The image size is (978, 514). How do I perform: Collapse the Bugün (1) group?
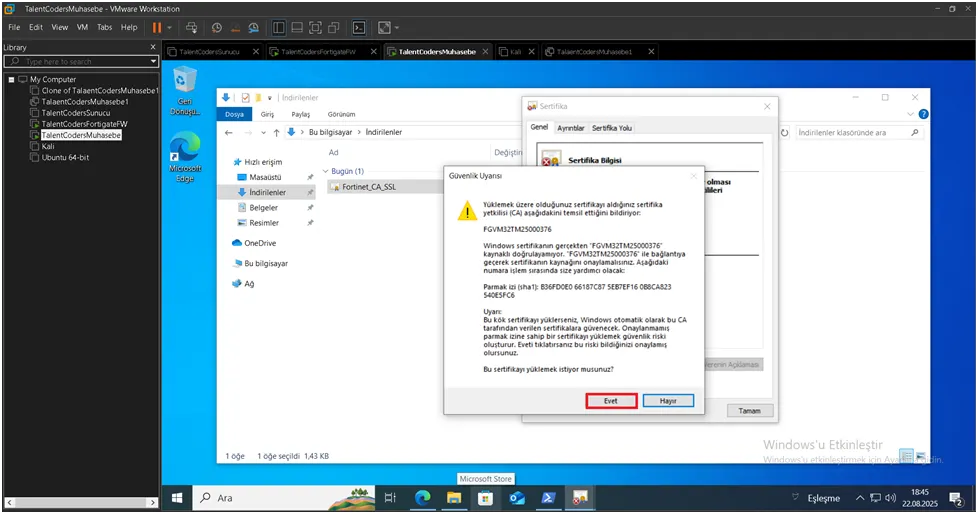(326, 171)
